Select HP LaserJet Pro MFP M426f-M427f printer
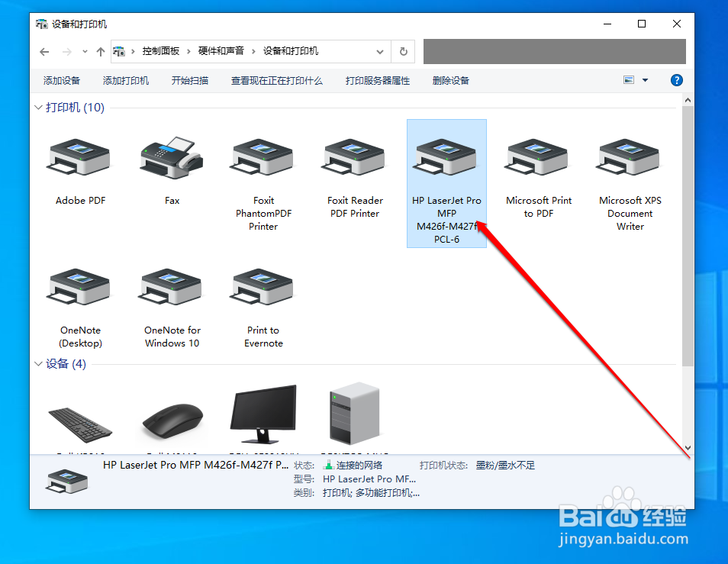The height and width of the screenshot is (564, 728). [446, 183]
